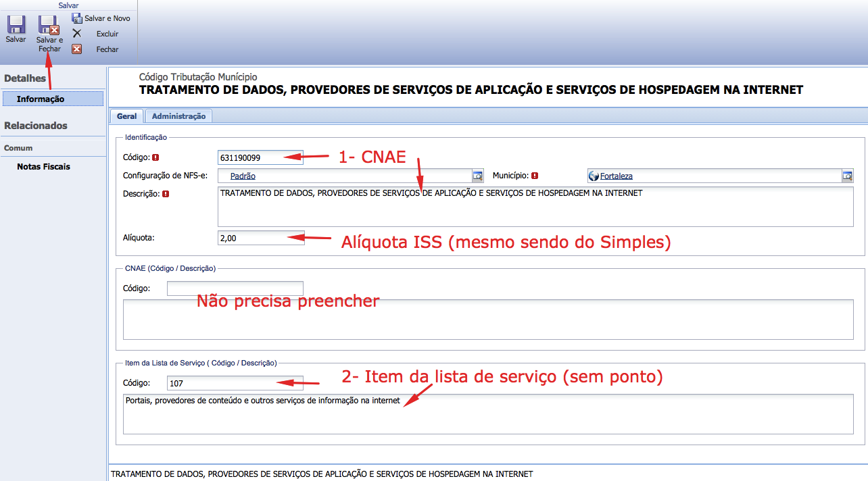Click the service item description text area
Image resolution: width=868 pixels, height=481 pixels.
[488, 414]
